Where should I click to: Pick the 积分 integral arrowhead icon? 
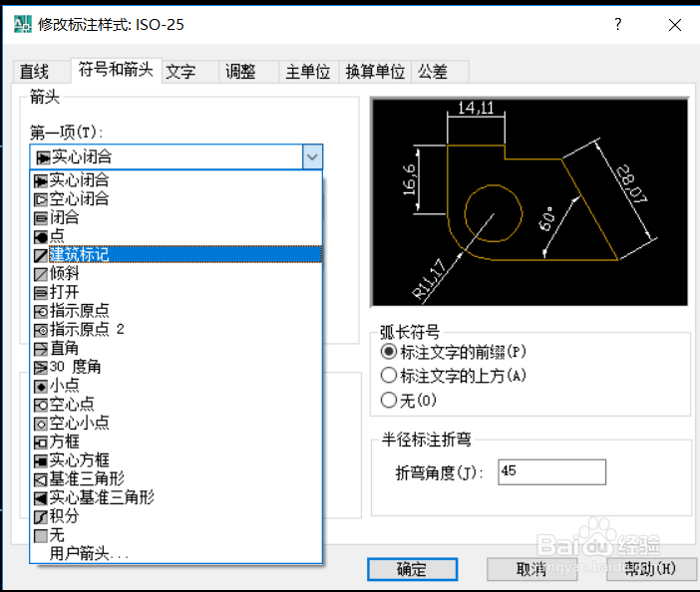pyautogui.click(x=41, y=516)
